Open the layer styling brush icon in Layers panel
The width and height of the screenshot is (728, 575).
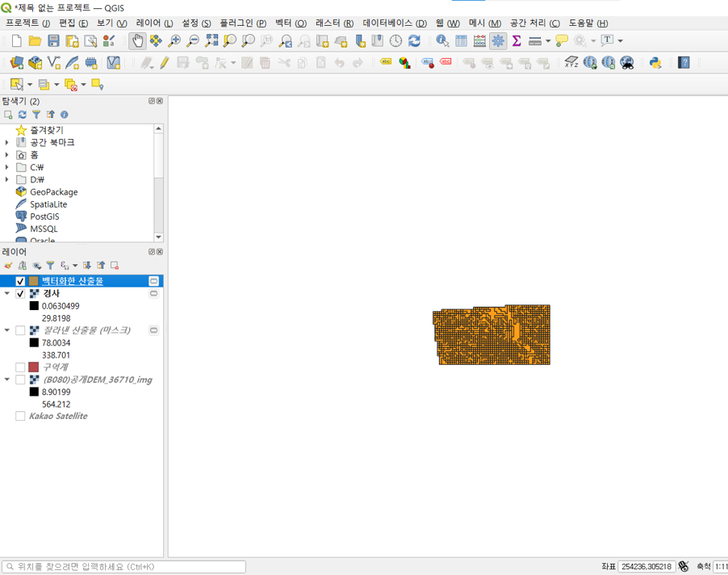8,266
